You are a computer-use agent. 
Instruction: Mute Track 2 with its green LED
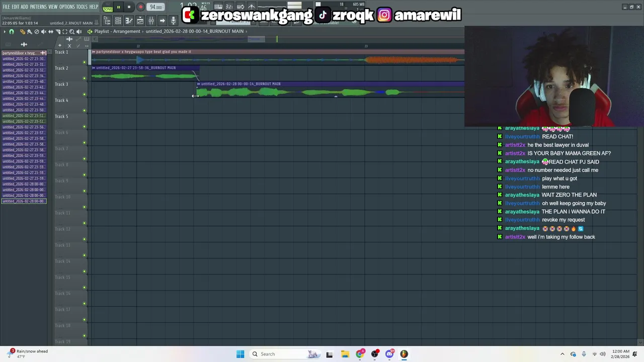[85, 78]
